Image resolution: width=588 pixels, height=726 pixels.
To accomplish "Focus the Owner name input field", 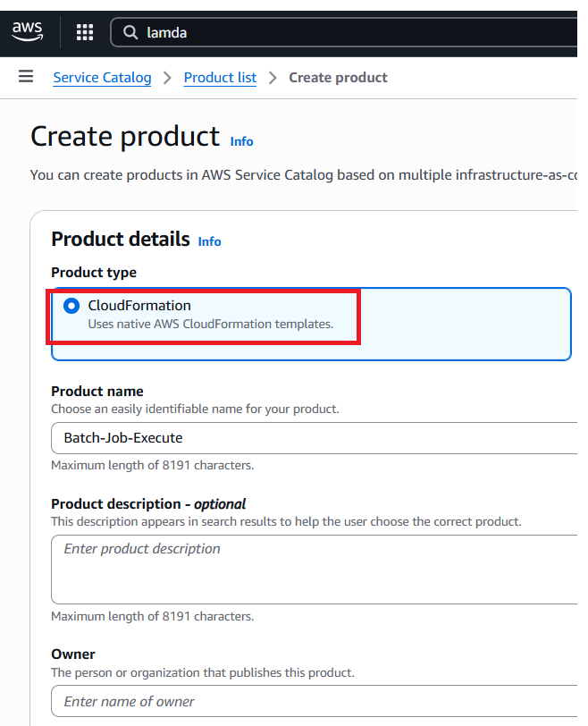I will point(313,702).
